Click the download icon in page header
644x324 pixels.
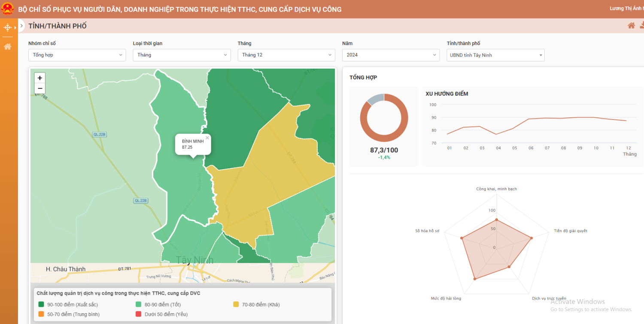(x=641, y=26)
